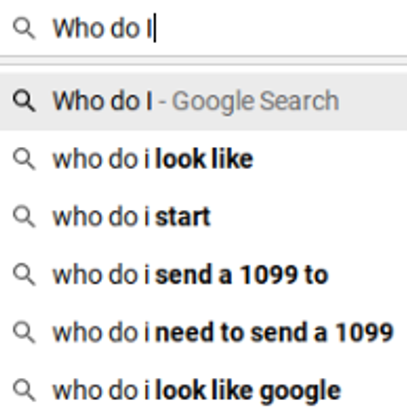Select 'who do i look like google' suggestion
Screen dimensions: 407x420
coord(203,390)
